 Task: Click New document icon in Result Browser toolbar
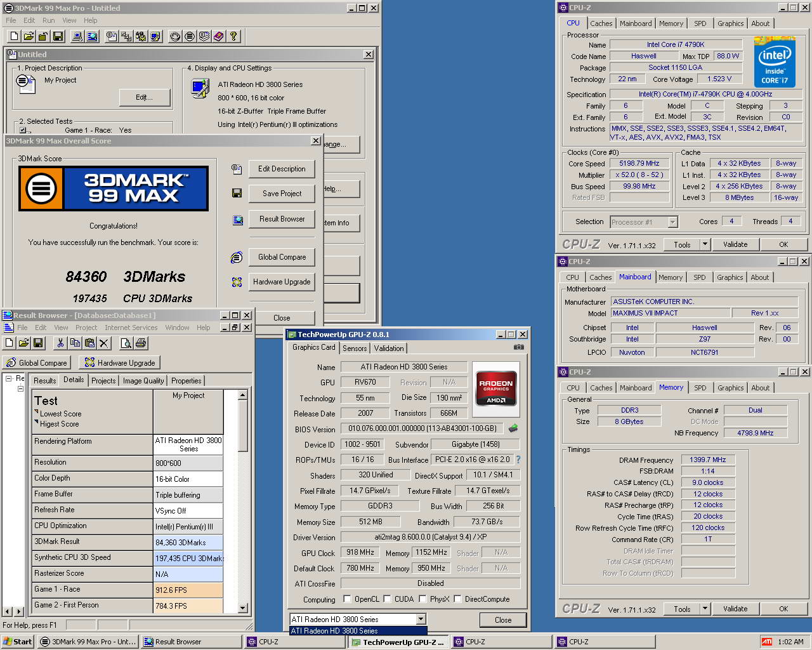pos(9,343)
